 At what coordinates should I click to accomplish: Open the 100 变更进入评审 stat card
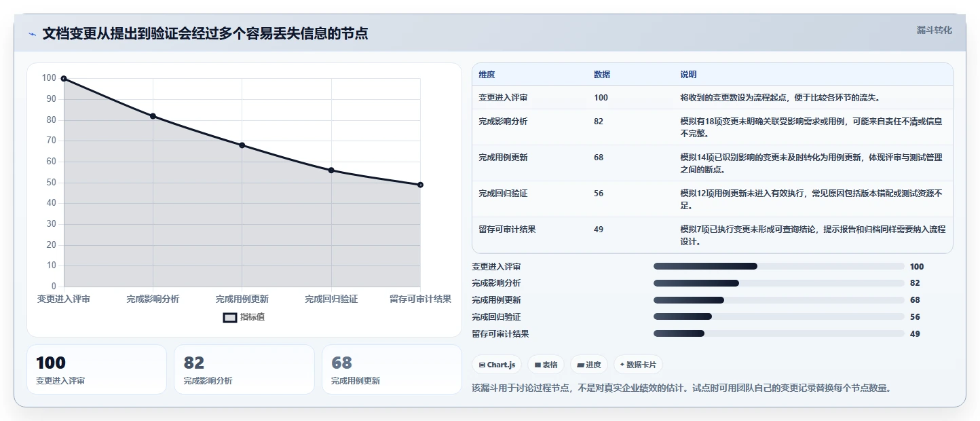[x=96, y=369]
